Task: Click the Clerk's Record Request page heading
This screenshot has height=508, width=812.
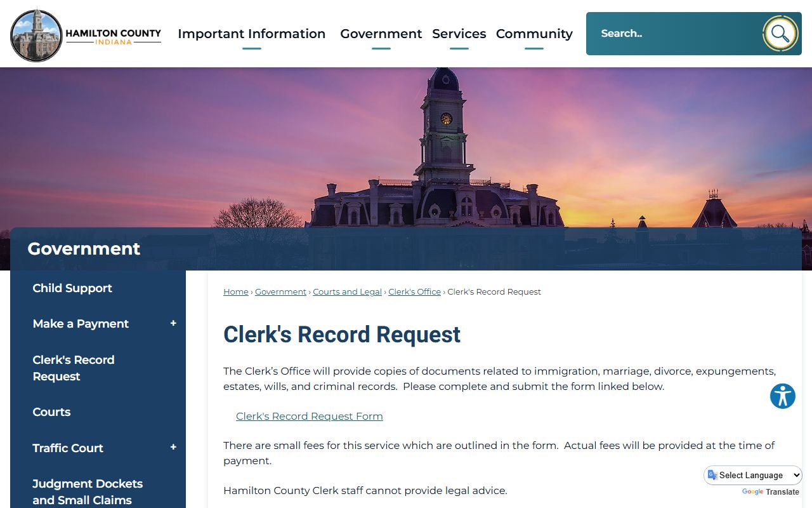Action: (342, 335)
